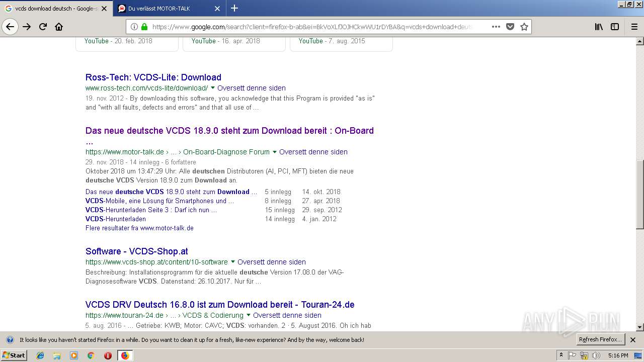
Task: Show hidden system tray icons
Action: (561, 355)
